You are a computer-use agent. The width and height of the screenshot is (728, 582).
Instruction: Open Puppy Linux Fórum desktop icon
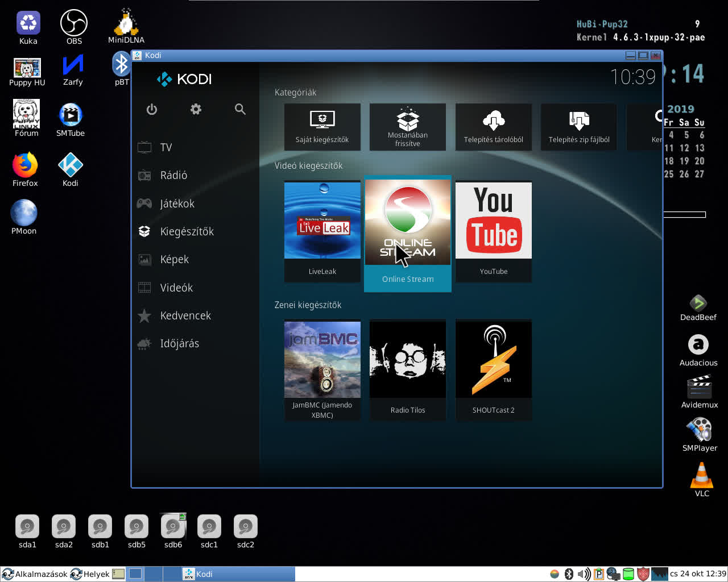point(27,118)
